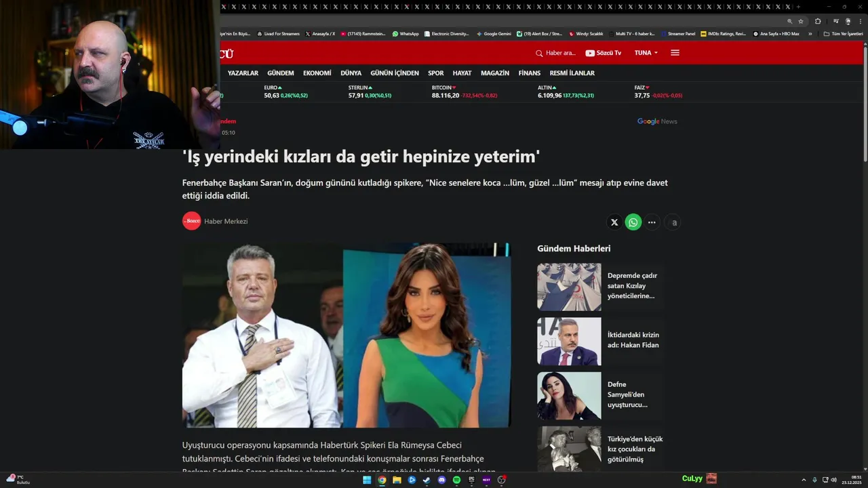Open the HAYAT section
This screenshot has width=868, height=488.
tap(462, 73)
